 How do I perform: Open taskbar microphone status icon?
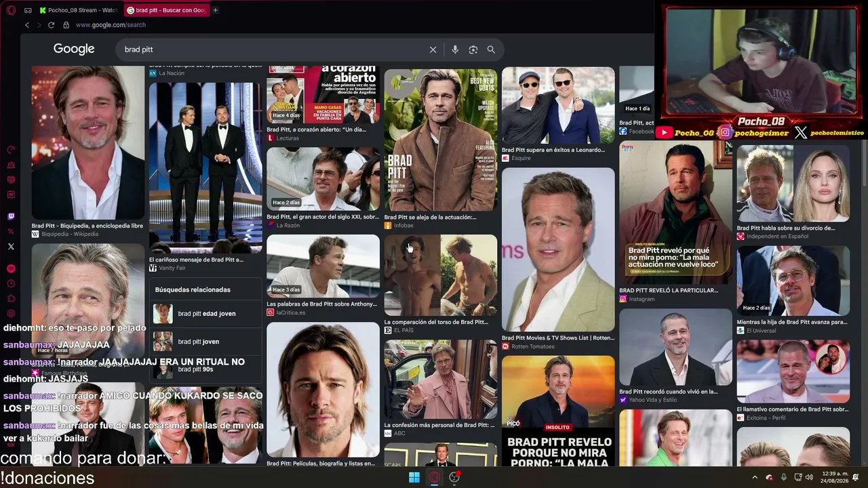(x=784, y=478)
